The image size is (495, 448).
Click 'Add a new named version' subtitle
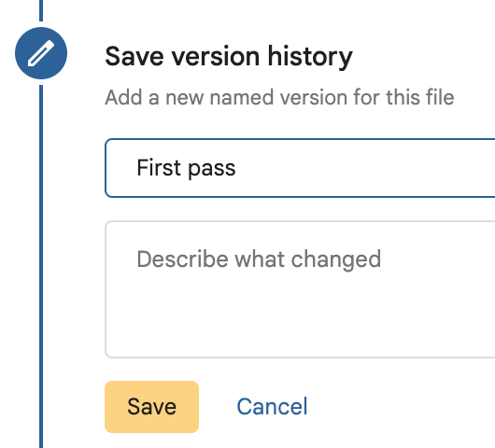(279, 97)
